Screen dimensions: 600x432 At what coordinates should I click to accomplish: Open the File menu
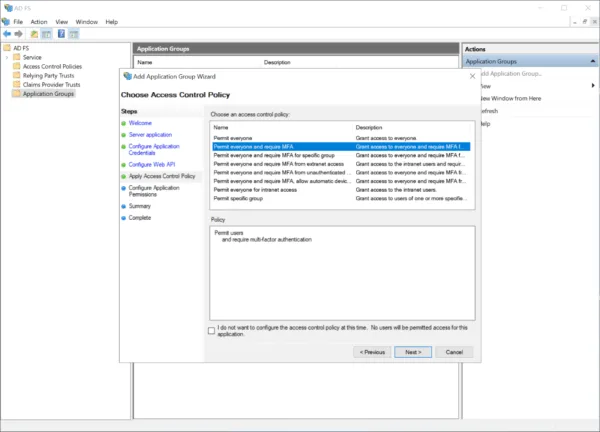click(x=18, y=22)
